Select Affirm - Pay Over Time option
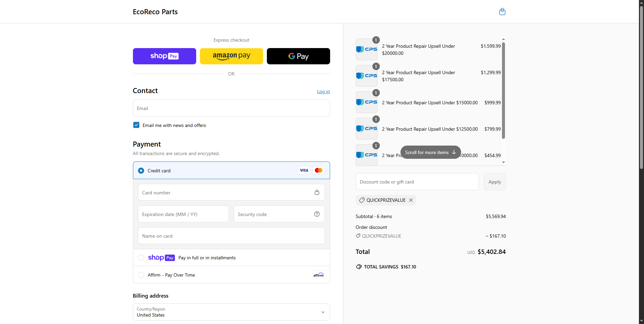644x324 pixels. tap(141, 275)
